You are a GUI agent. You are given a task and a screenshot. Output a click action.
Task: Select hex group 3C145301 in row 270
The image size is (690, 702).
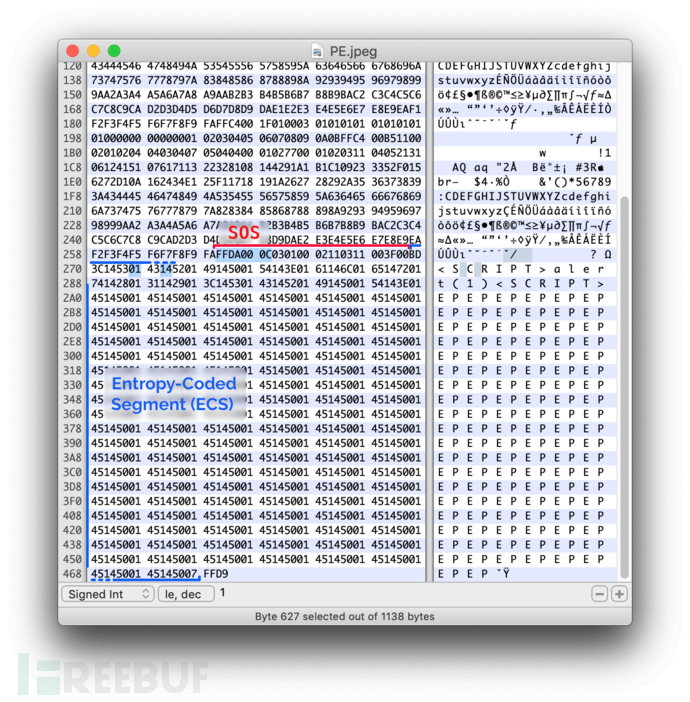[x=116, y=269]
